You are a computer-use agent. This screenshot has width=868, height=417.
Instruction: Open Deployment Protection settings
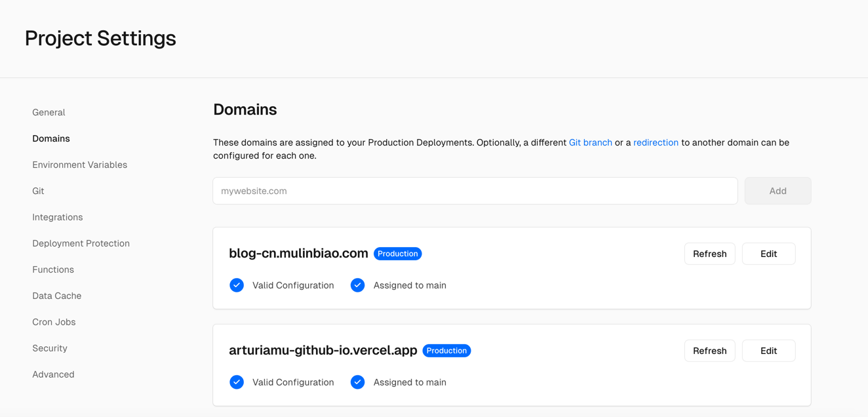[x=81, y=243]
